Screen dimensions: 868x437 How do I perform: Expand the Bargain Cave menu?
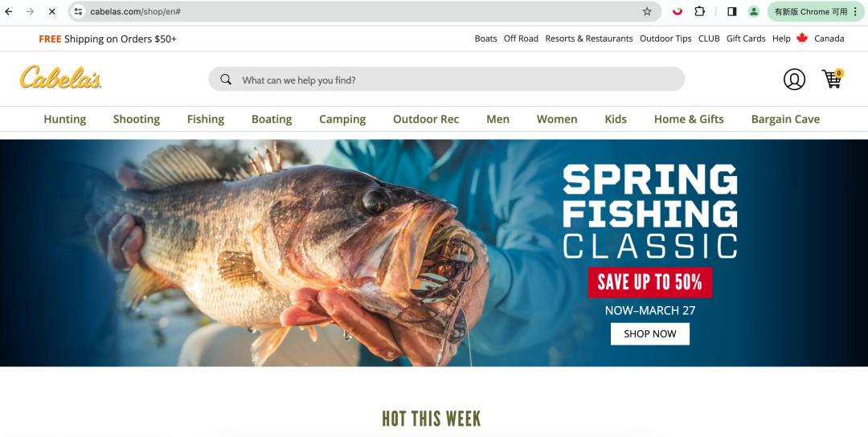[785, 119]
